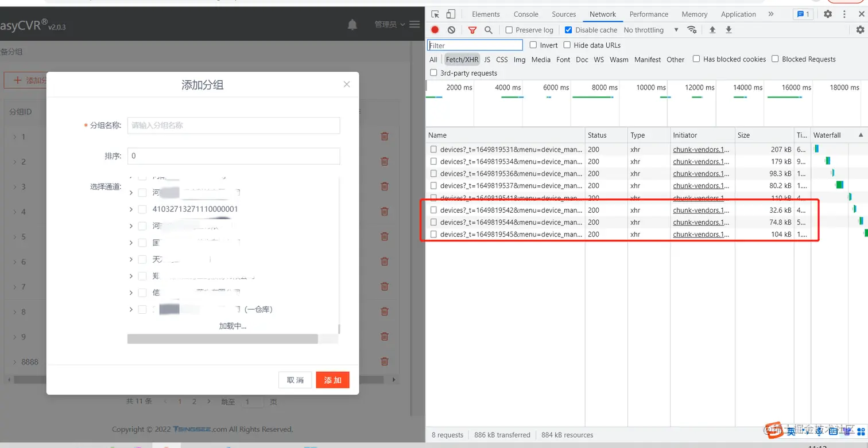Check Has blocked cookies checkbox
868x448 pixels.
[696, 59]
